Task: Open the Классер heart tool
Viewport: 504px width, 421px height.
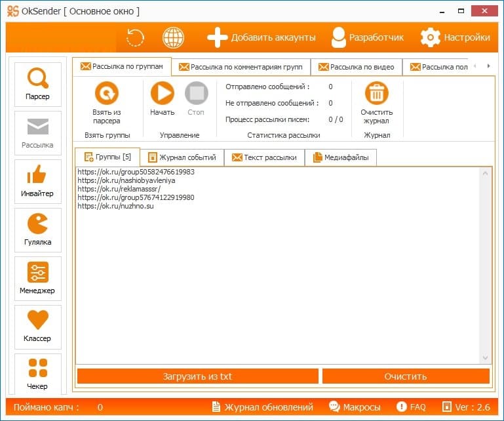Action: coord(37,327)
